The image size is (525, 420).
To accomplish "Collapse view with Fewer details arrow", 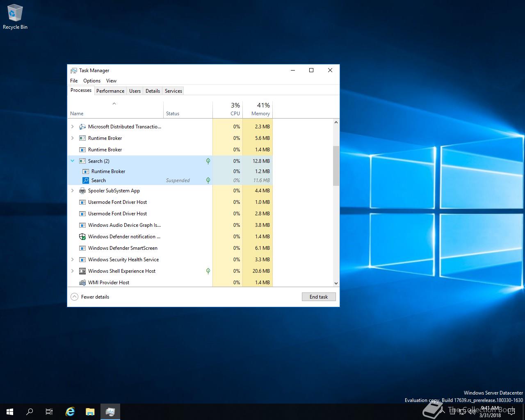I will pyautogui.click(x=74, y=297).
